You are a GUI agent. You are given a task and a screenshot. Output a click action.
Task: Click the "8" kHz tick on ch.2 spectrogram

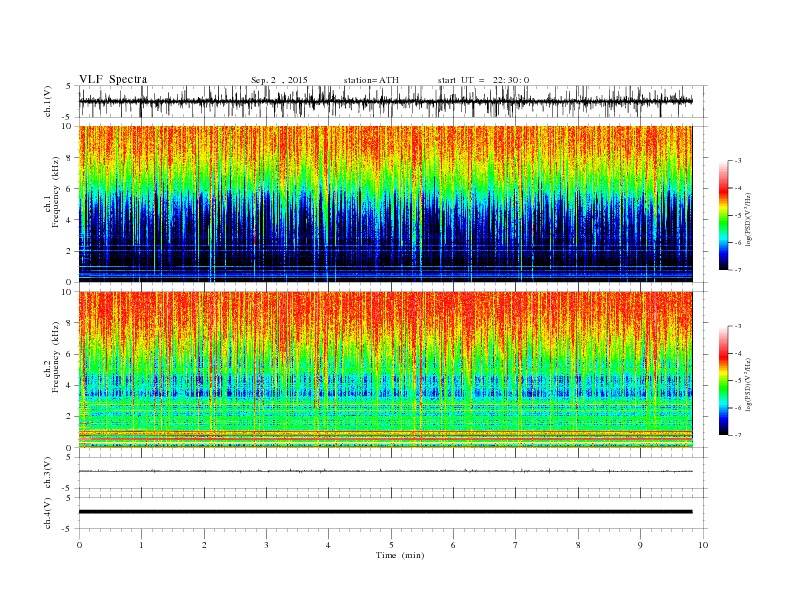click(x=69, y=323)
